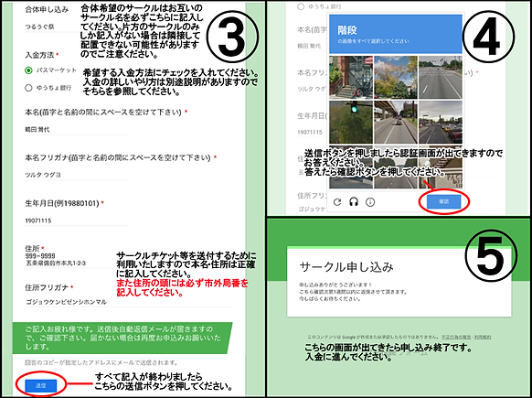Click green banner starting ご記入お疲れ様です
Screen dimensions: 532x398
pos(122,338)
